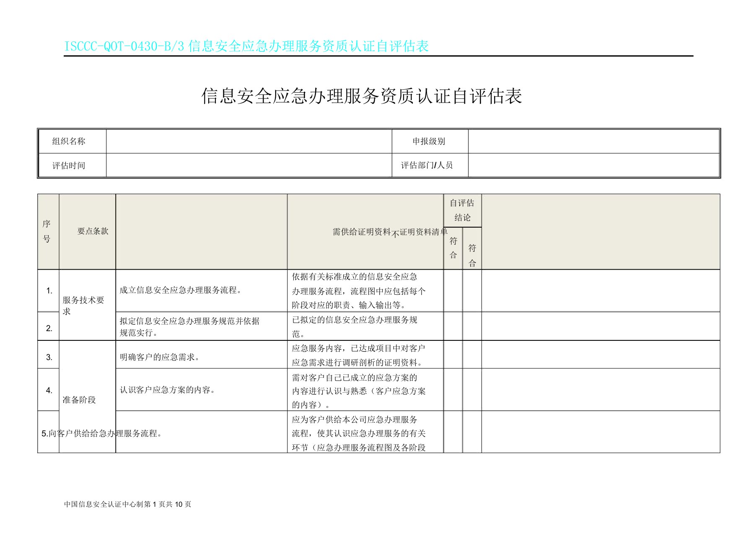Click the empty field next to 评估部门/人员
Image resolution: width=756 pixels, height=534 pixels.
coord(593,165)
